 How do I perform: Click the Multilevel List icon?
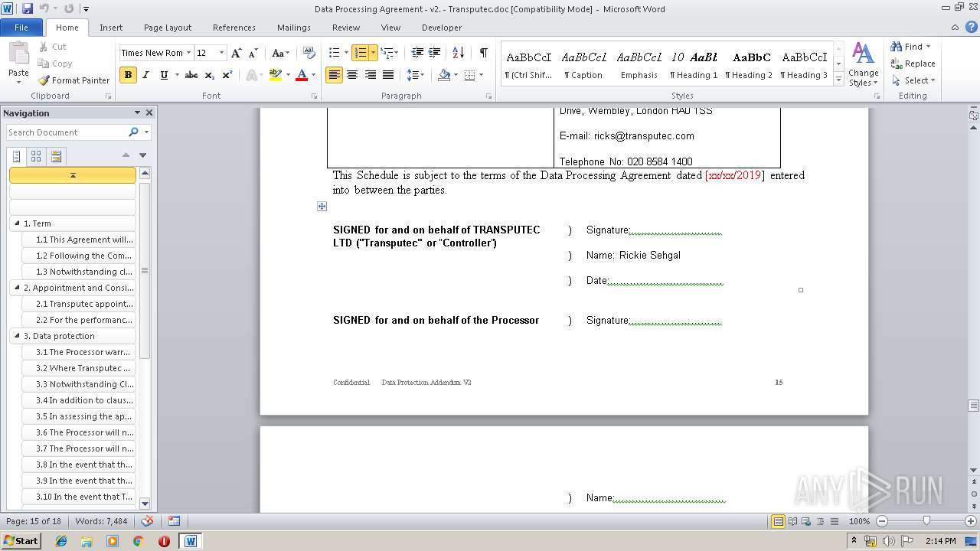pos(386,53)
